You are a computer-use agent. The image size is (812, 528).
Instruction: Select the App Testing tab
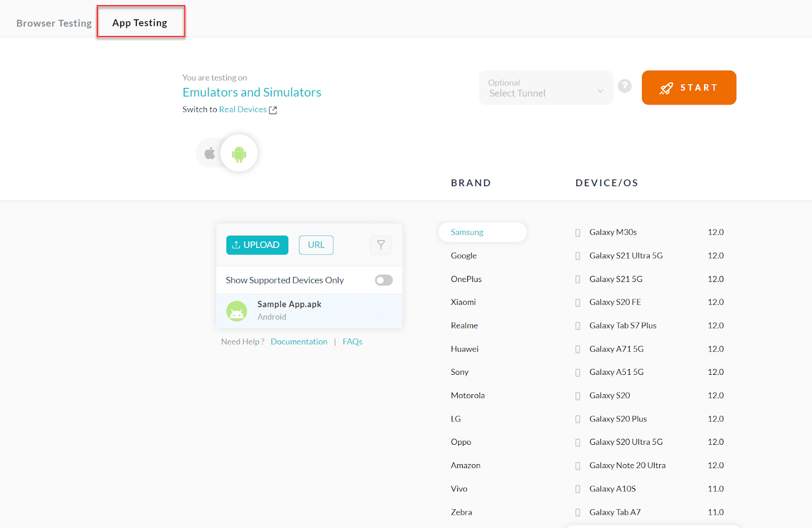click(x=140, y=22)
